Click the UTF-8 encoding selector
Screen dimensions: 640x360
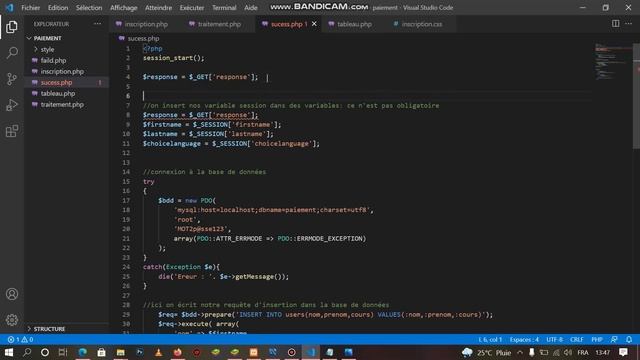[x=554, y=340]
